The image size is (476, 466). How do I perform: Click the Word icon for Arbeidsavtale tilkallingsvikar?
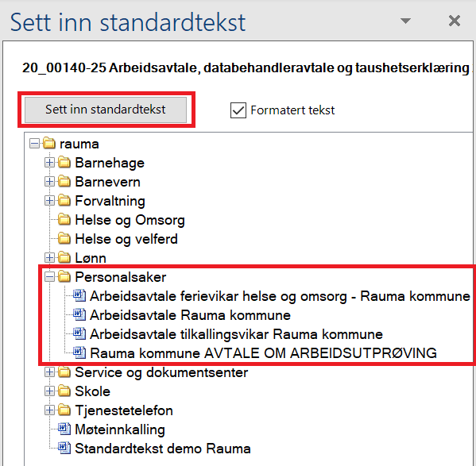[x=79, y=333]
